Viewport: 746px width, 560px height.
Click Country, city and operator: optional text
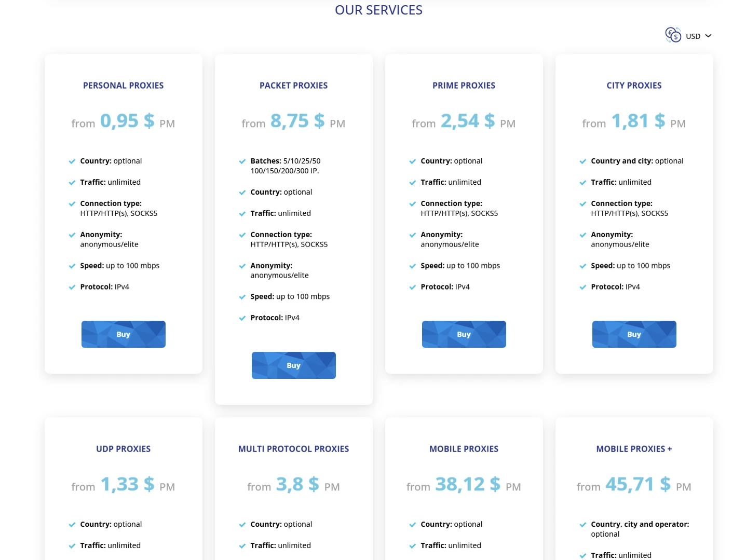tap(640, 529)
